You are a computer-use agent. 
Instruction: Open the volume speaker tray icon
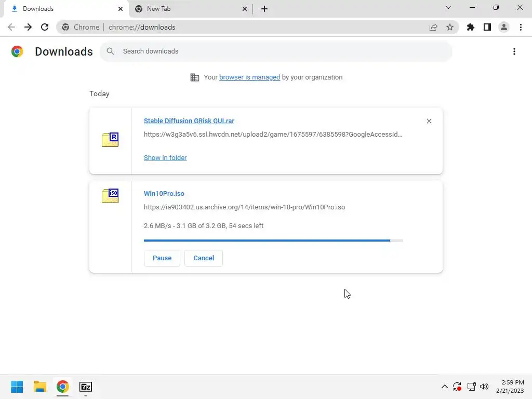tap(484, 387)
